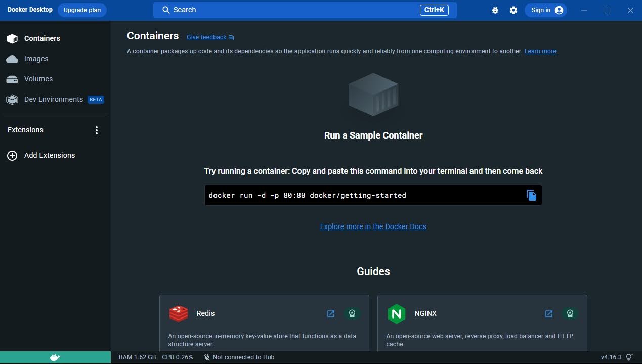Image resolution: width=642 pixels, height=364 pixels.
Task: Click the search magnifier icon
Action: click(x=166, y=10)
